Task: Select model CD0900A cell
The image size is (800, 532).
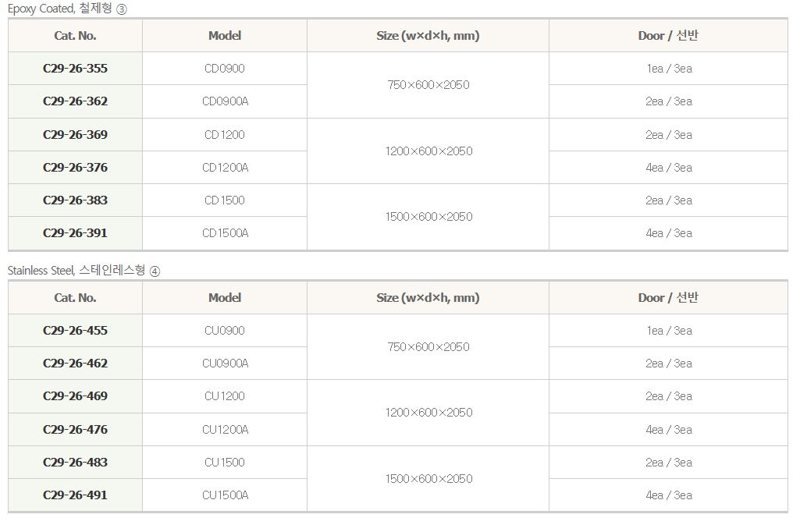Action: coord(225,101)
